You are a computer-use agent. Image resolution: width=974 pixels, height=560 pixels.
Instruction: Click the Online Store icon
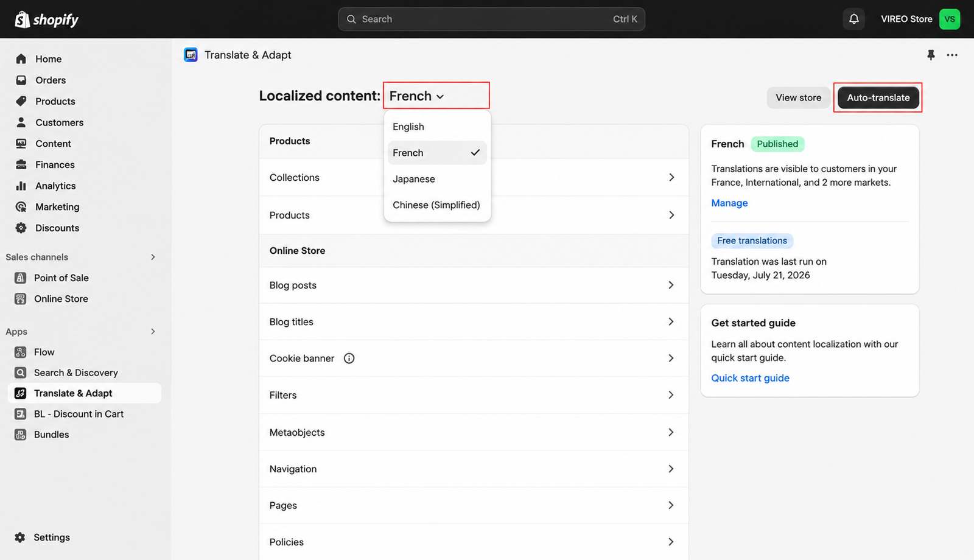coord(21,299)
